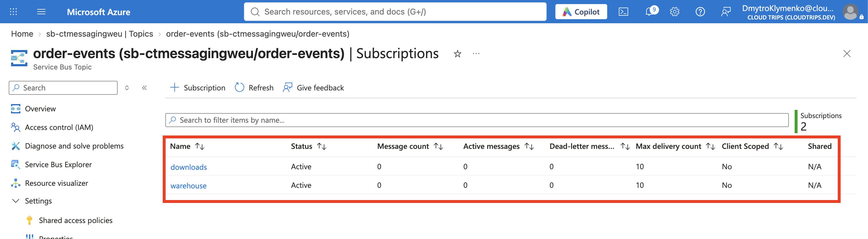Toggle sidebar expand/collapse-all arrows

click(x=127, y=88)
